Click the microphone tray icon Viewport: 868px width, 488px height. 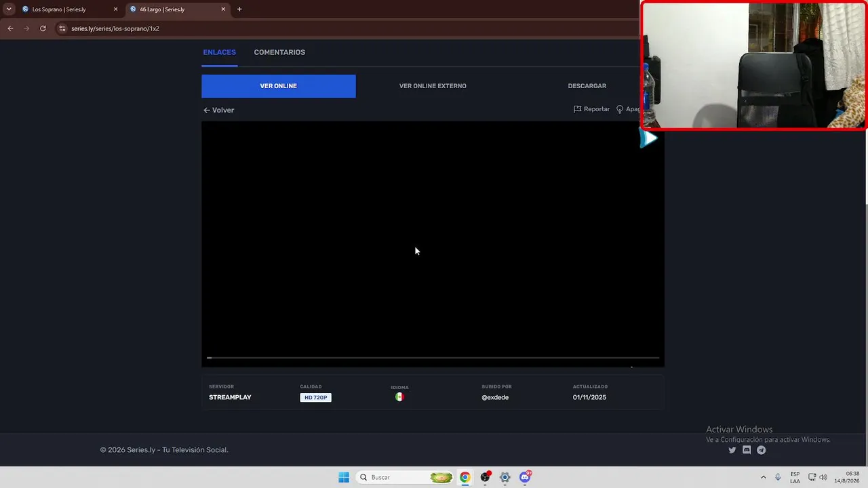(x=778, y=477)
